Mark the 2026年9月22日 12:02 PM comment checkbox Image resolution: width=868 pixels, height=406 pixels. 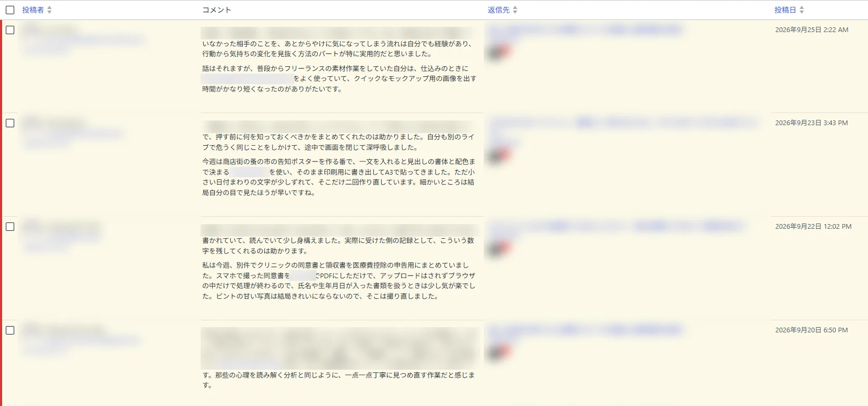10,227
